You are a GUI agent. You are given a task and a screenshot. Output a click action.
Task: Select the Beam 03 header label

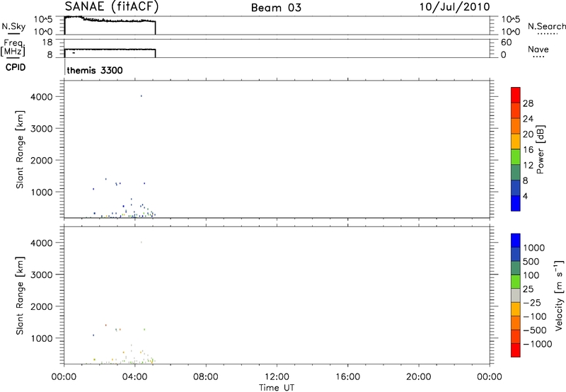pyautogui.click(x=276, y=8)
